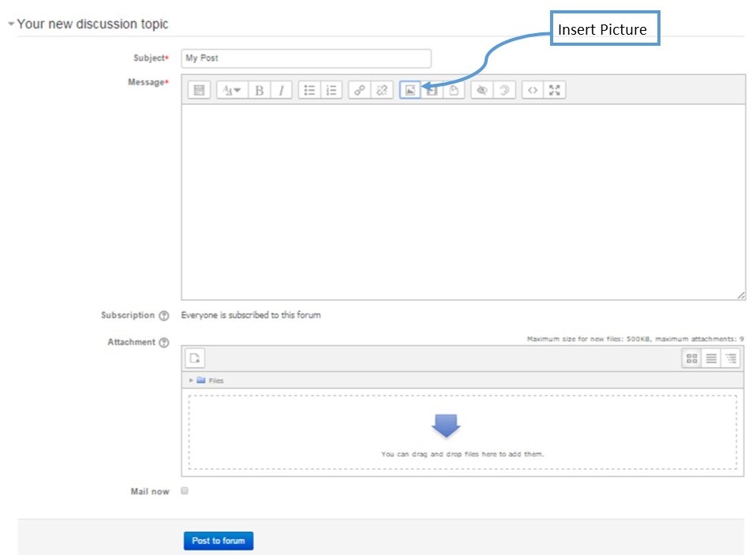Toggle fullscreen editor mode

[555, 90]
